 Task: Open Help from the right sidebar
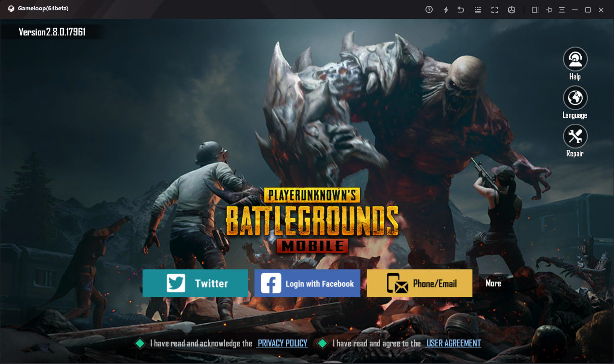[x=575, y=59]
